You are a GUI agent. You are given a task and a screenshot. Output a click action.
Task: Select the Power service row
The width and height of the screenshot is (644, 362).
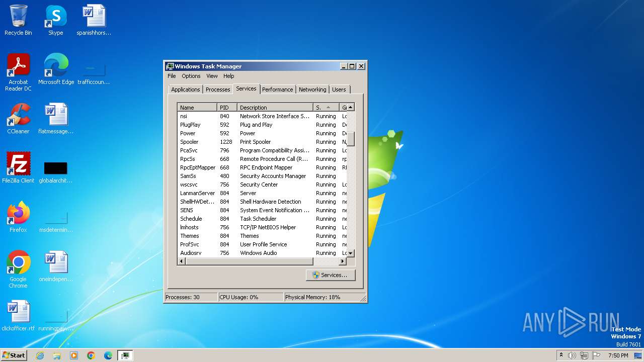click(x=262, y=133)
